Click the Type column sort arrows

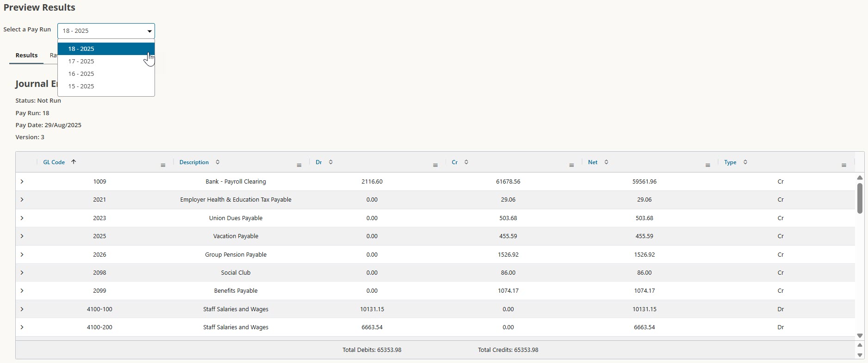pos(745,162)
